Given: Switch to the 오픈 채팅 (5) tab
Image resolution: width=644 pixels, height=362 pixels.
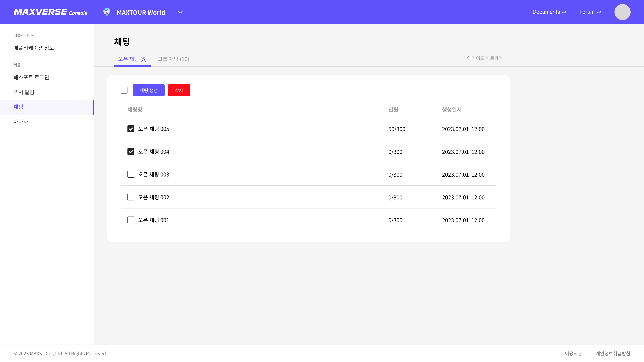Looking at the screenshot, I should [132, 59].
